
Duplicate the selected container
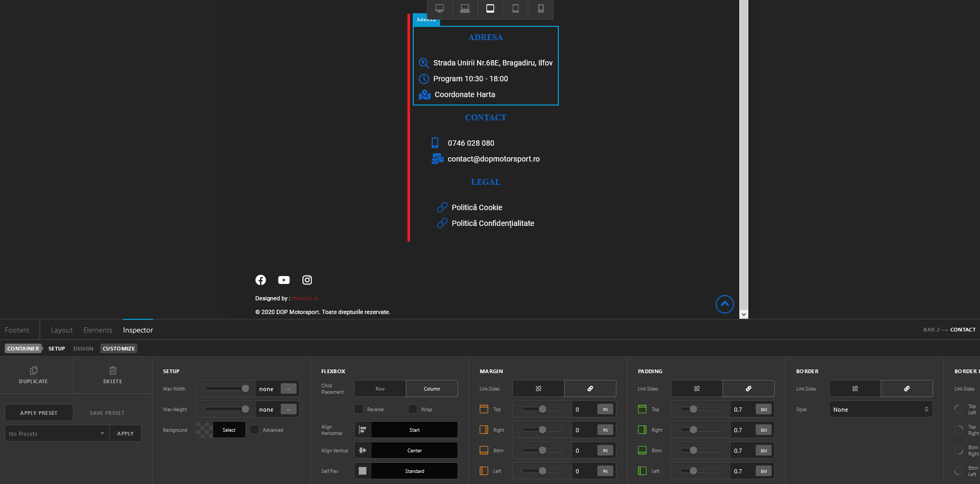33,375
